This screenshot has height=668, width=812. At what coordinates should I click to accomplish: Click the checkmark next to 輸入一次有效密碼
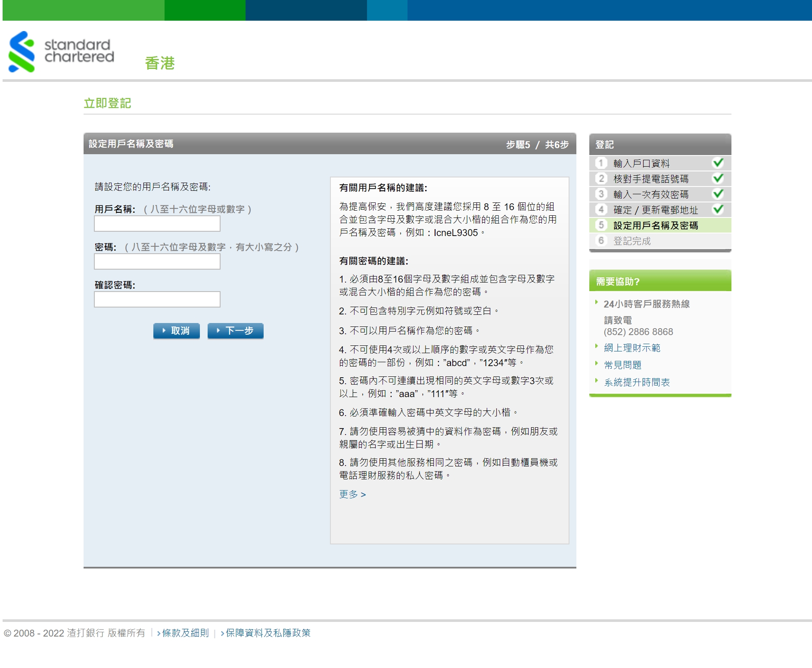pyautogui.click(x=718, y=194)
